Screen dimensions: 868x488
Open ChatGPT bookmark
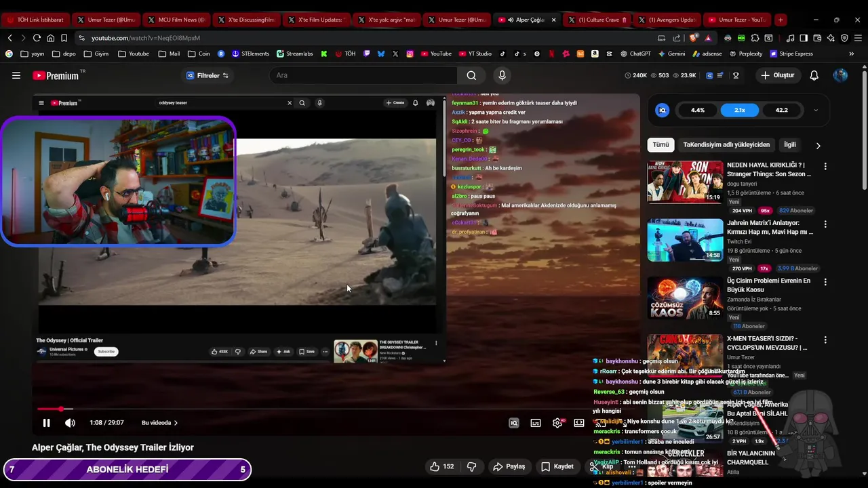coord(635,54)
